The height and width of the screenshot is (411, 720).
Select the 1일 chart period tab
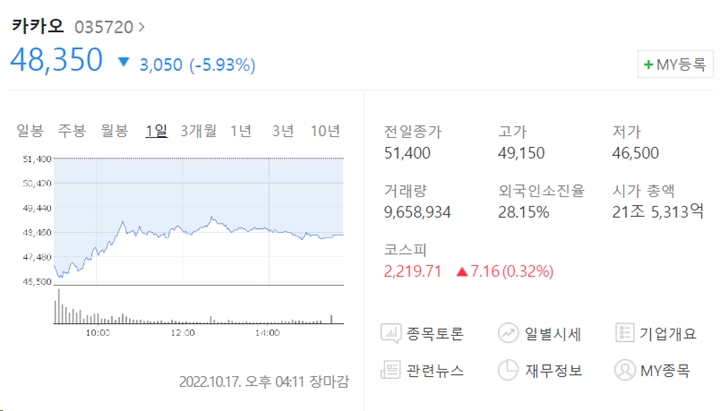[x=156, y=131]
